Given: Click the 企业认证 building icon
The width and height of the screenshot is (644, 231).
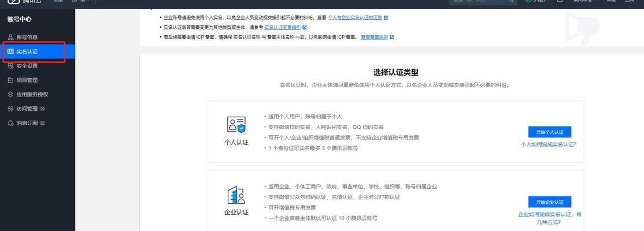Looking at the screenshot, I should click(236, 195).
